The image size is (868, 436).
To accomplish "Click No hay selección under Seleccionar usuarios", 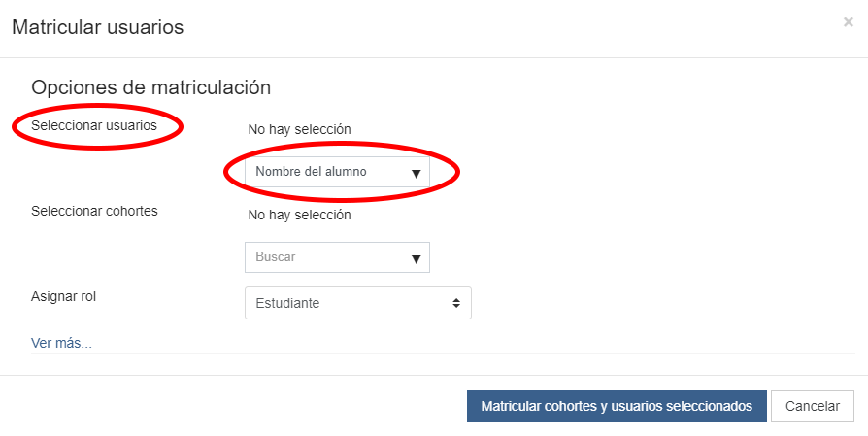I will coord(299,129).
